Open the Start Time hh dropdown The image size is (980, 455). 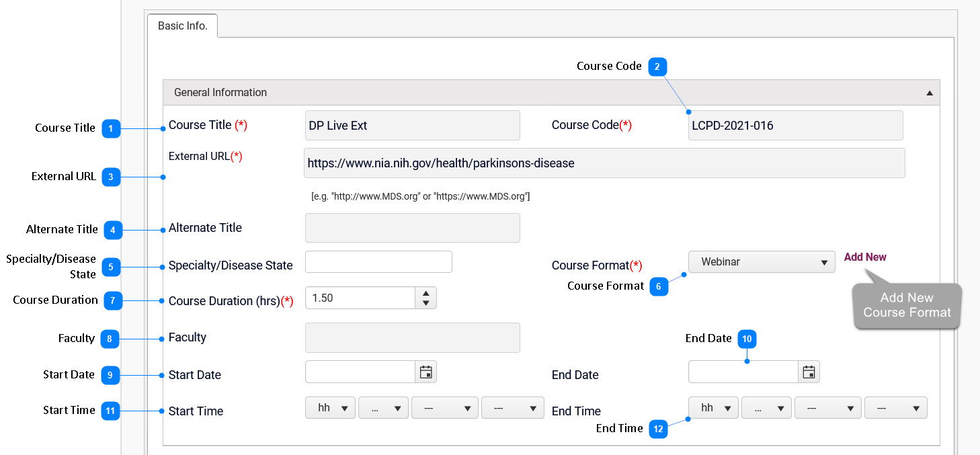click(x=330, y=408)
